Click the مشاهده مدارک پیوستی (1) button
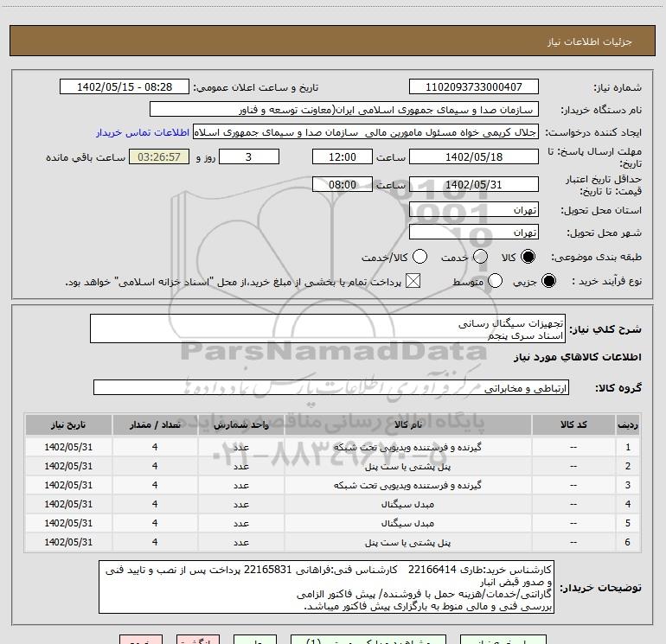This screenshot has height=644, width=666. tap(368, 640)
